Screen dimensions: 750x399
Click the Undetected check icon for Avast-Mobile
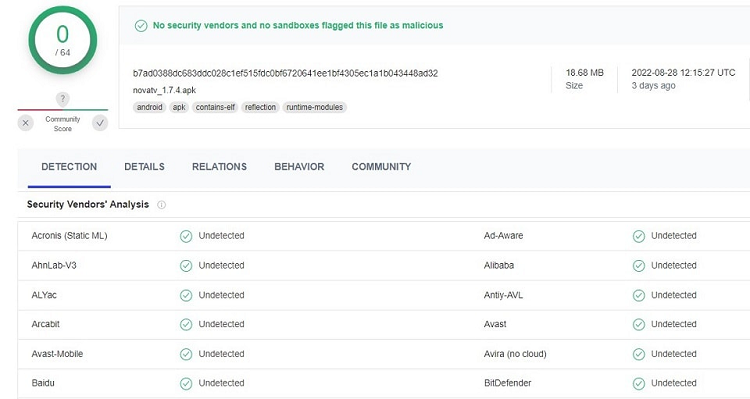click(186, 355)
